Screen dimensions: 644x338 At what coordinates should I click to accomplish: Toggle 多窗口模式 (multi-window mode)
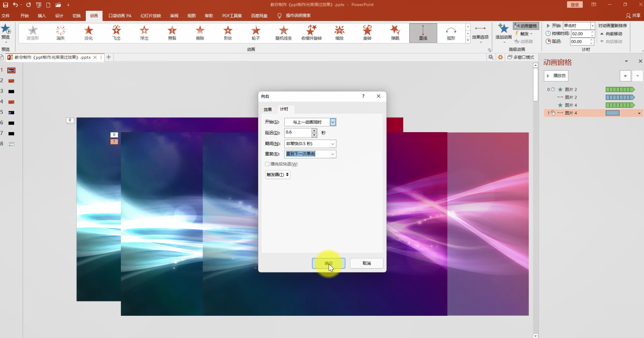point(521,57)
